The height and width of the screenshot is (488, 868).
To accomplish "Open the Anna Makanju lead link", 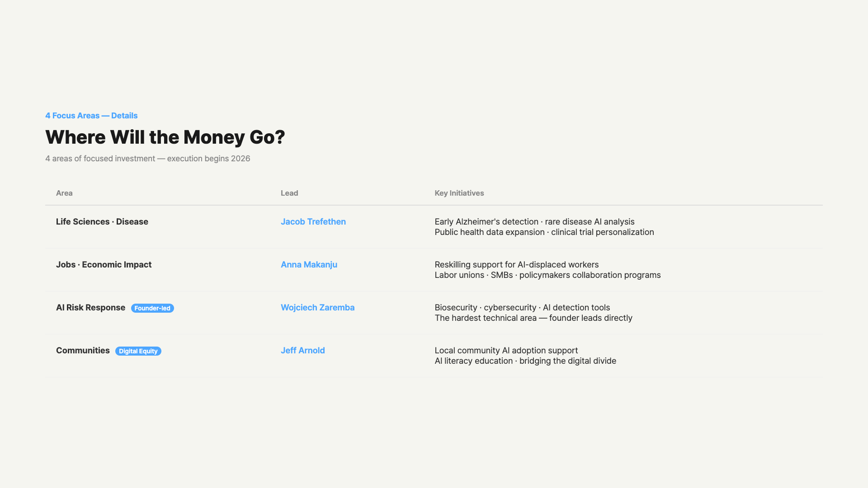I will (x=309, y=265).
